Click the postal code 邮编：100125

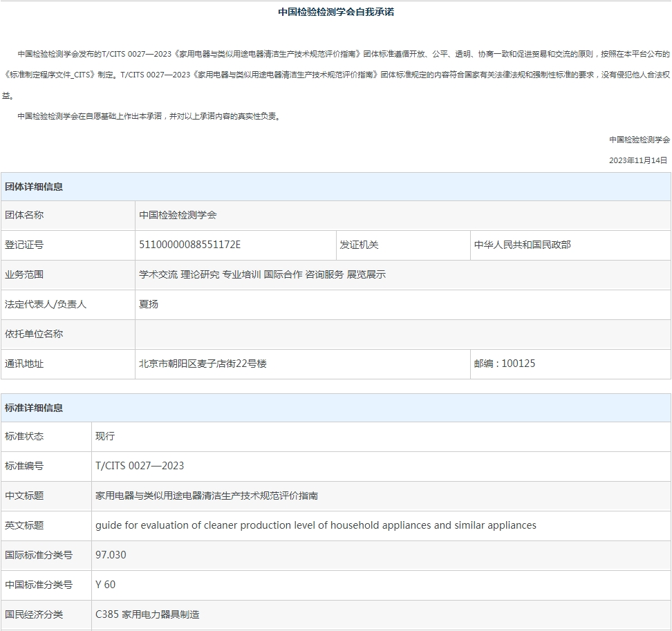[x=505, y=364]
